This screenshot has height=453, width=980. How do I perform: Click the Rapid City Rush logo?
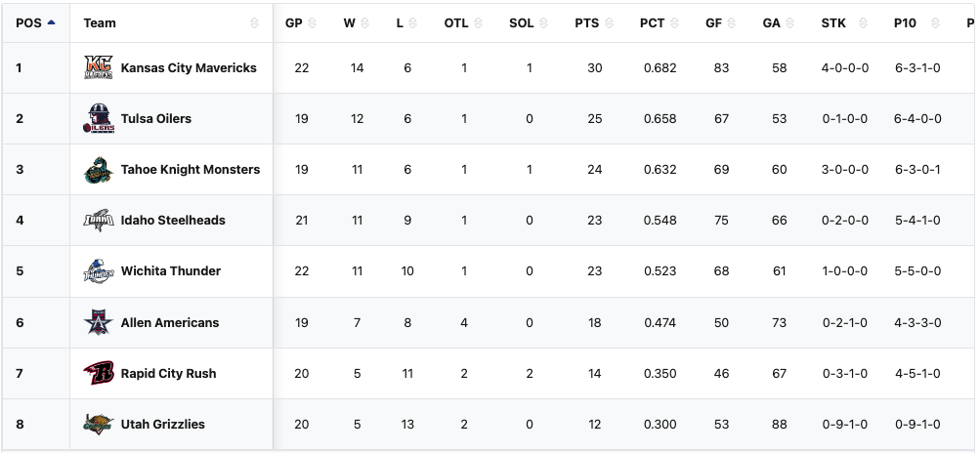tap(99, 373)
